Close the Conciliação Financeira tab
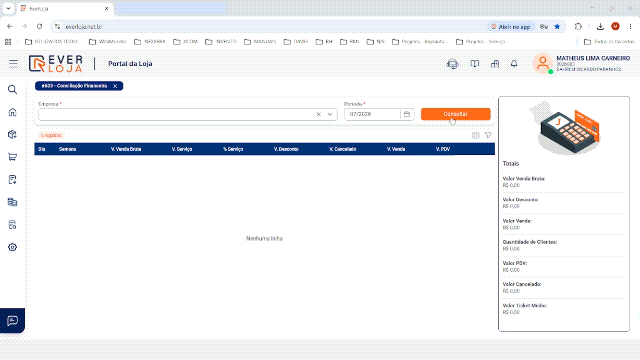The height and width of the screenshot is (360, 640). click(115, 86)
